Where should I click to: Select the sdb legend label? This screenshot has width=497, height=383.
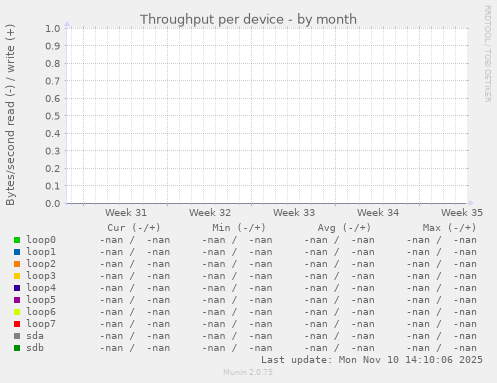point(35,348)
